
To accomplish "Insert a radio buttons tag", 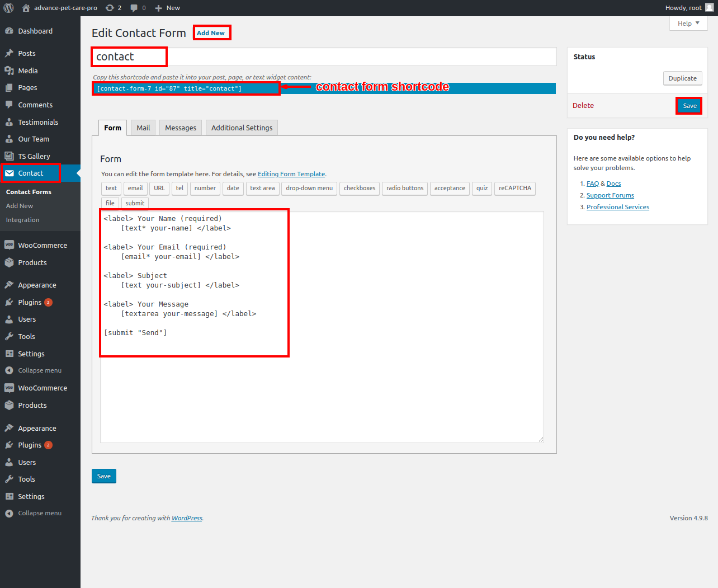I will coord(405,189).
